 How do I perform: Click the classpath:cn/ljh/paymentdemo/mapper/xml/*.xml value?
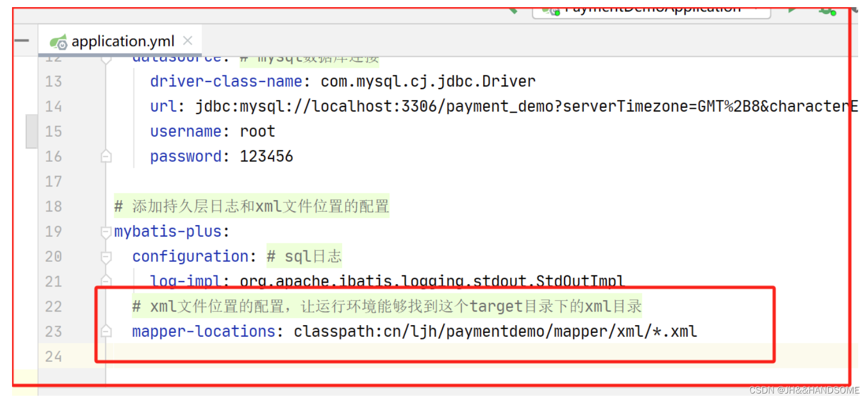click(x=495, y=331)
